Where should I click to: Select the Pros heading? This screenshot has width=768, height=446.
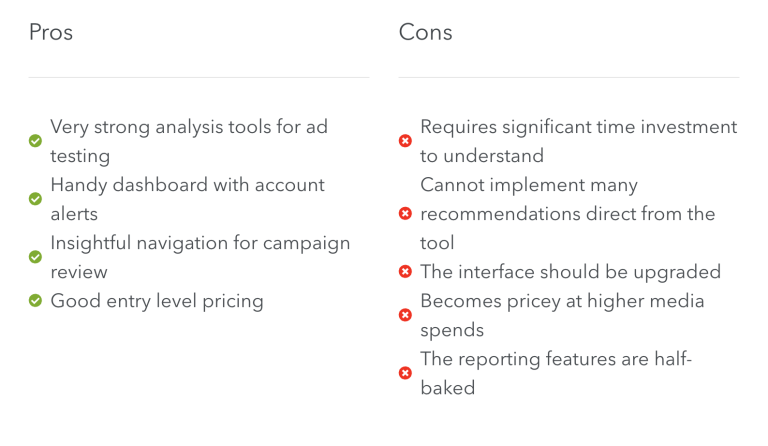(51, 32)
